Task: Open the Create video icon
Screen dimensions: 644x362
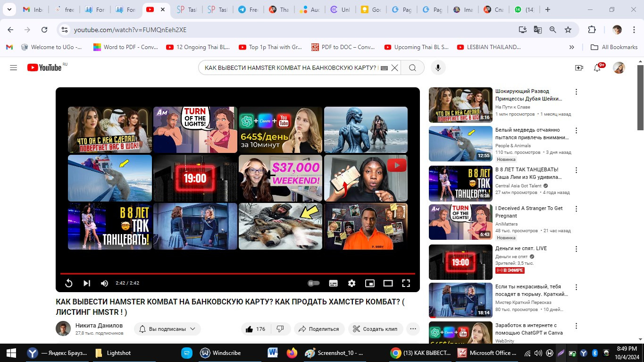Action: 579,68
